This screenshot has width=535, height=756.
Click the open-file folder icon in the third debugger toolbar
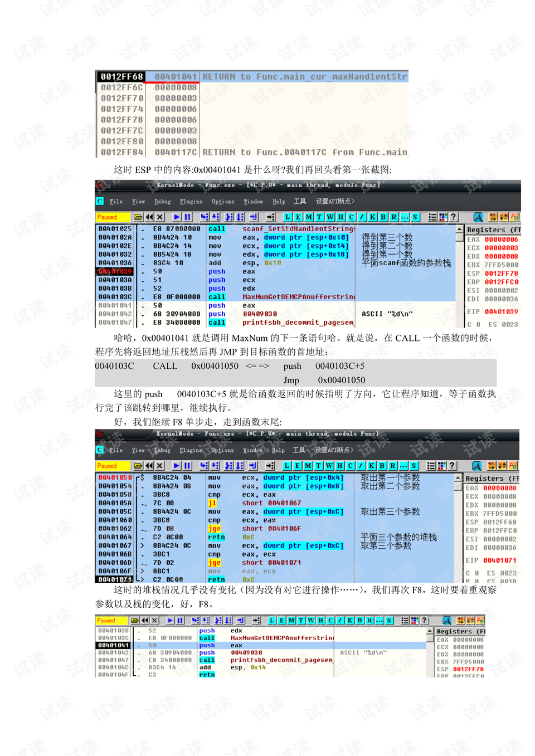click(x=135, y=621)
